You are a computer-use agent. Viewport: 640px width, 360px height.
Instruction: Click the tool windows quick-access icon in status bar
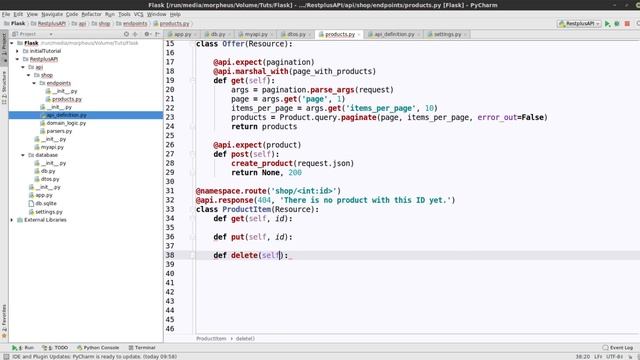click(x=6, y=357)
